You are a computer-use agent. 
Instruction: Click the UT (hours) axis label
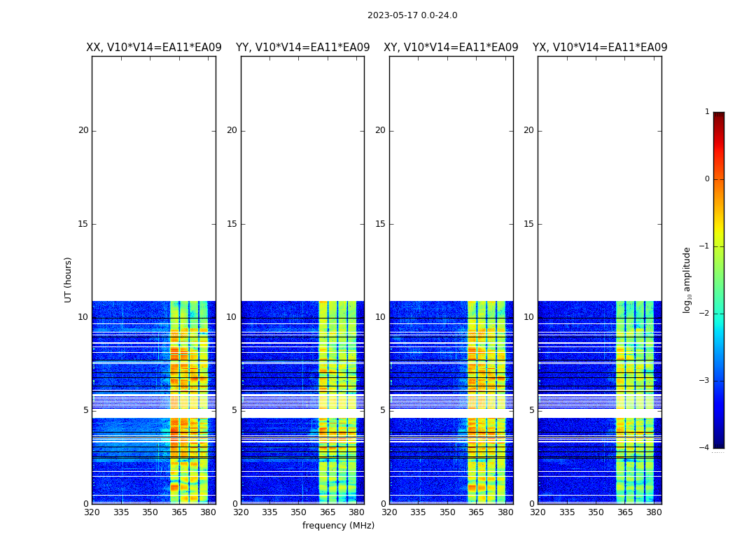(x=69, y=279)
